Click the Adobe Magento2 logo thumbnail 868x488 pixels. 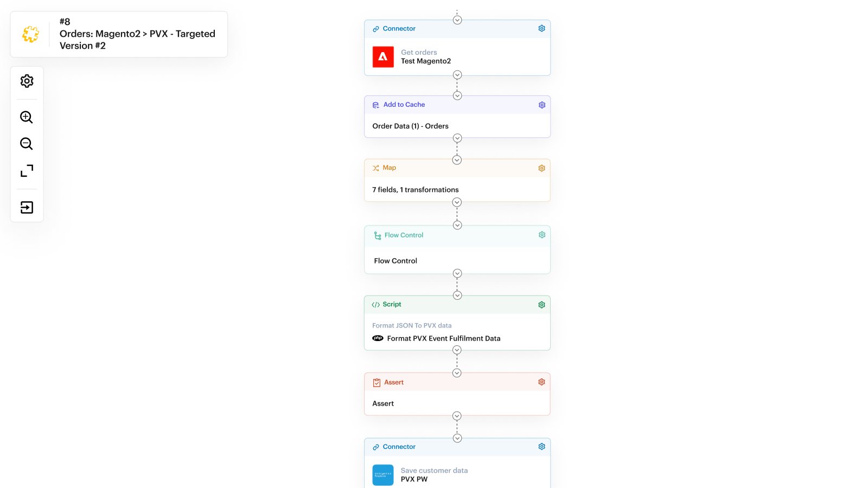click(x=383, y=57)
